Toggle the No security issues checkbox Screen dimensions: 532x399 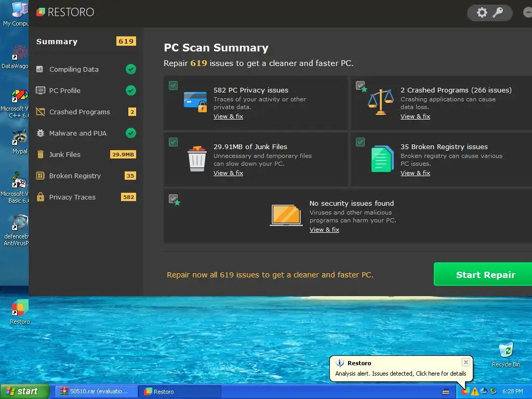pyautogui.click(x=173, y=198)
